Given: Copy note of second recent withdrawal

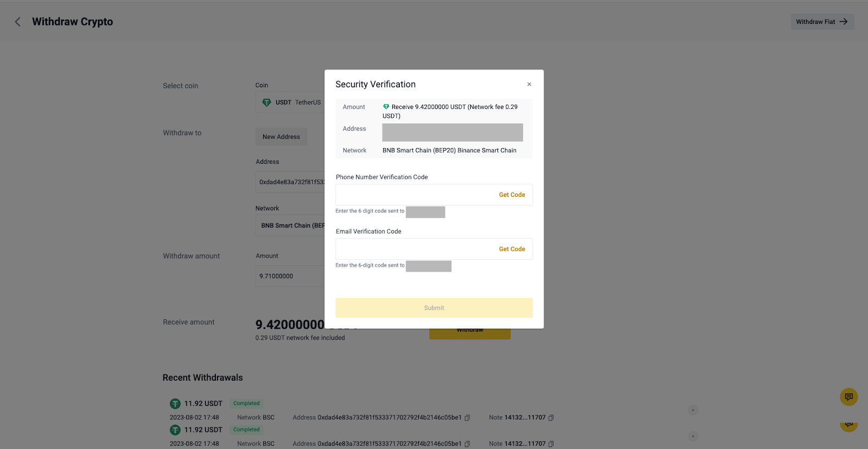Looking at the screenshot, I should [551, 444].
